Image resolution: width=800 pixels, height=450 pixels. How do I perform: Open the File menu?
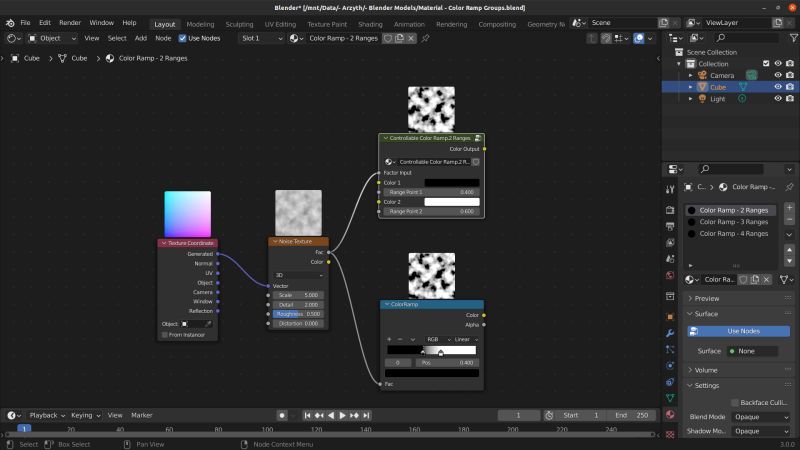(x=25, y=23)
